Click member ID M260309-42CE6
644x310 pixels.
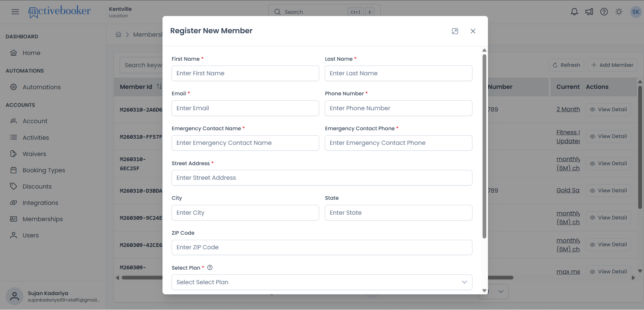pos(141,245)
